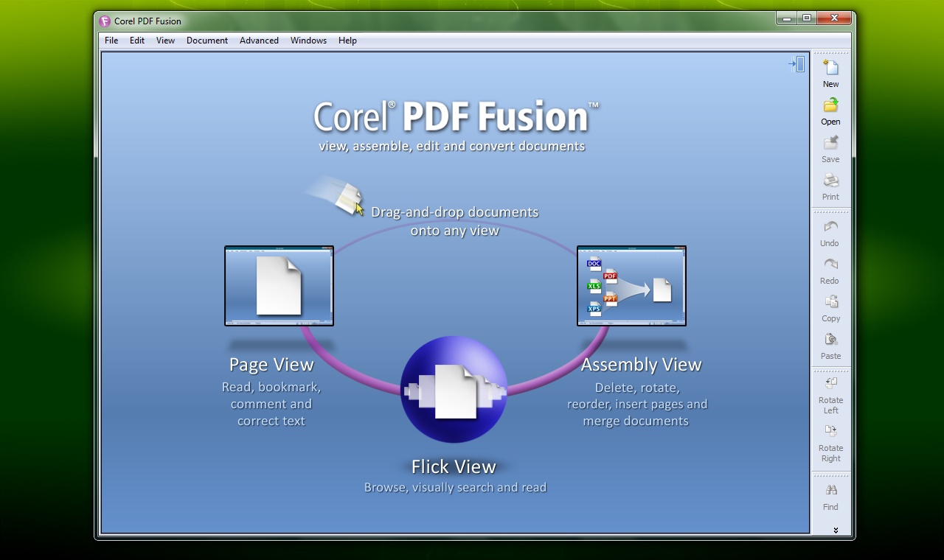The width and height of the screenshot is (944, 560).
Task: Expand the toolbar overflow chevron
Action: click(x=836, y=530)
